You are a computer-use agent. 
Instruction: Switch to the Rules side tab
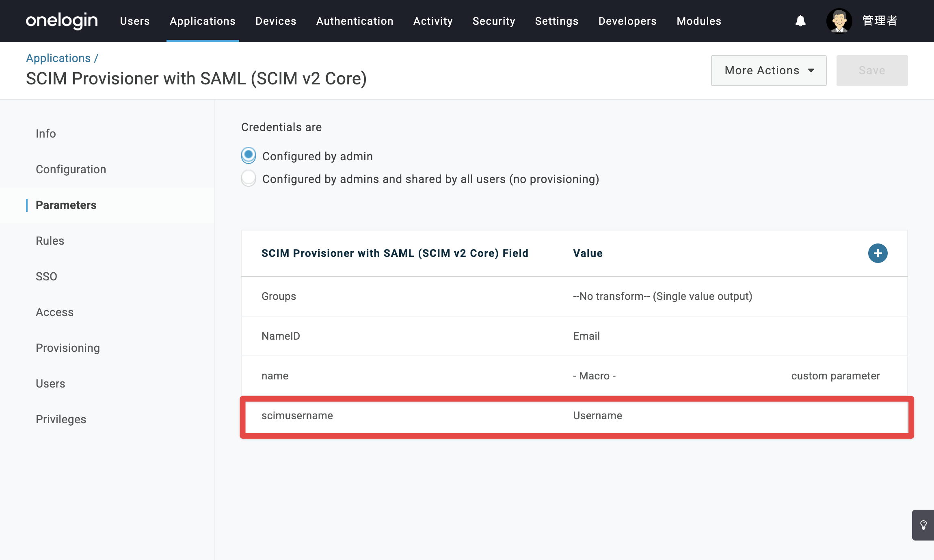tap(50, 241)
